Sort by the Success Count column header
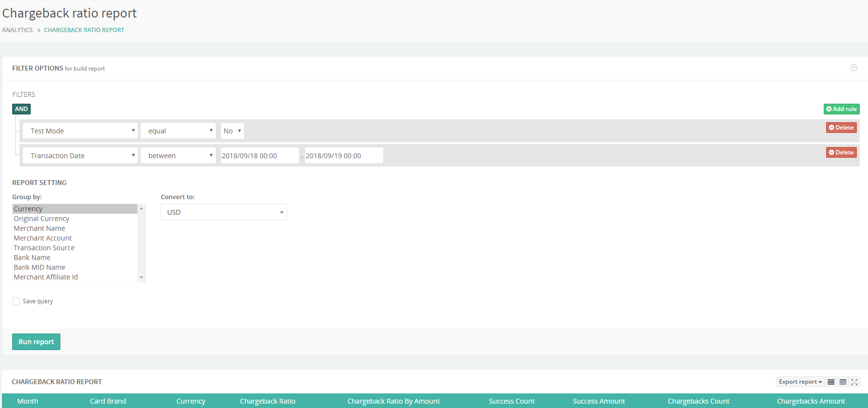This screenshot has height=408, width=868. point(512,401)
